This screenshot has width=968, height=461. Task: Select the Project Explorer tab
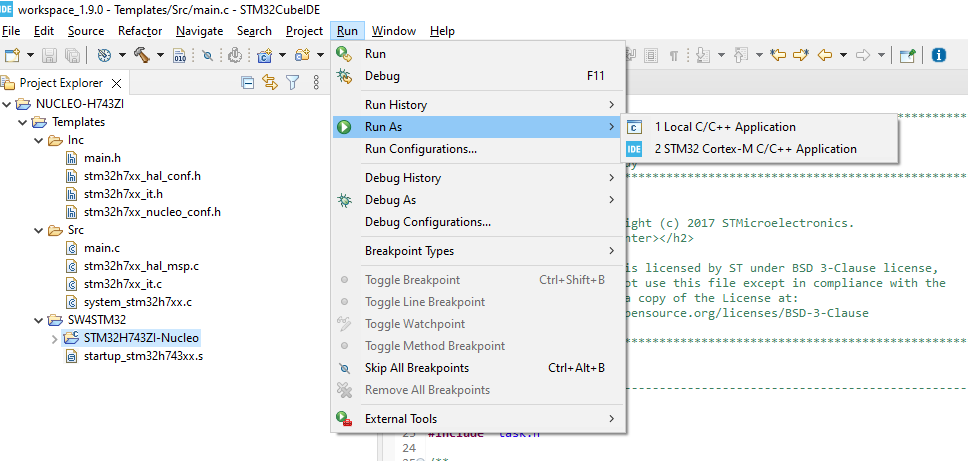(x=61, y=83)
